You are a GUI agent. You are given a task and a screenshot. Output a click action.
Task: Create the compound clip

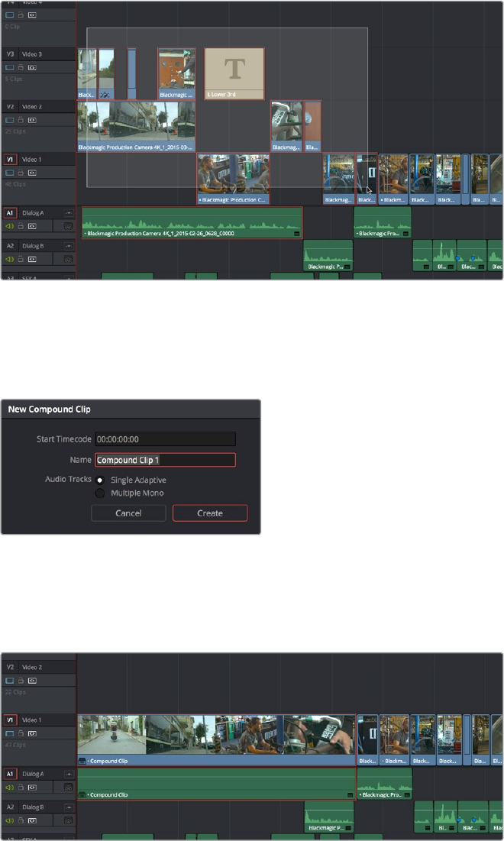pos(210,513)
